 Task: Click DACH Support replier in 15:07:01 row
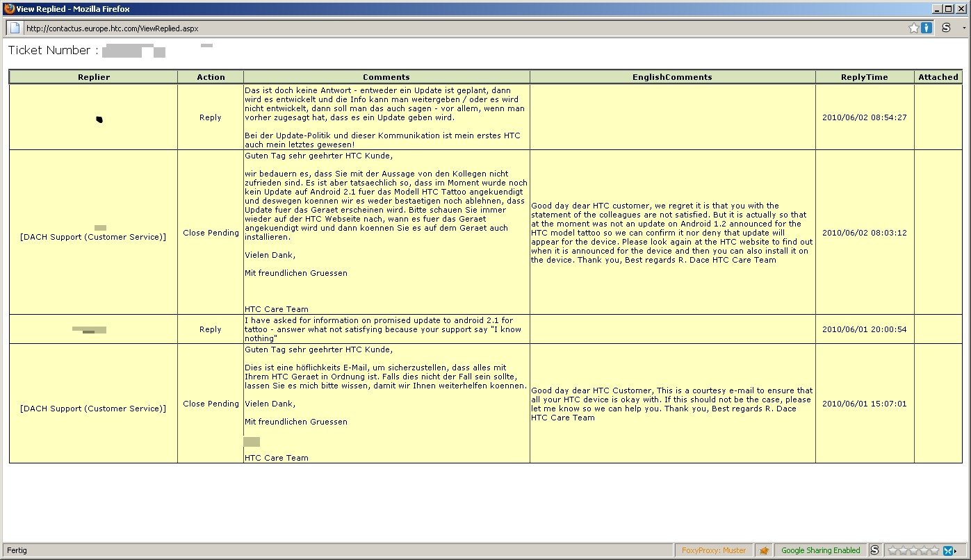click(93, 409)
